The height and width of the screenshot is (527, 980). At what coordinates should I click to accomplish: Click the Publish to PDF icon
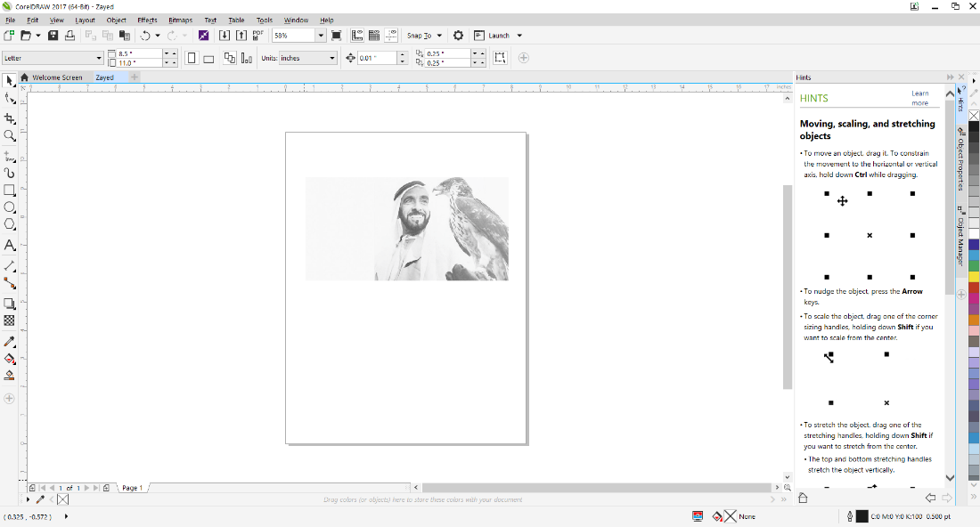(257, 36)
